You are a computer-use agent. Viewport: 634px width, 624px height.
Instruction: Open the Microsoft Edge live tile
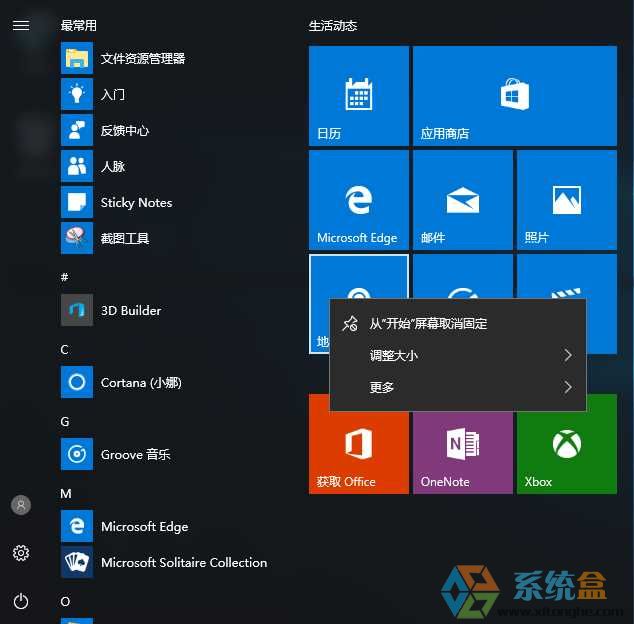click(359, 200)
